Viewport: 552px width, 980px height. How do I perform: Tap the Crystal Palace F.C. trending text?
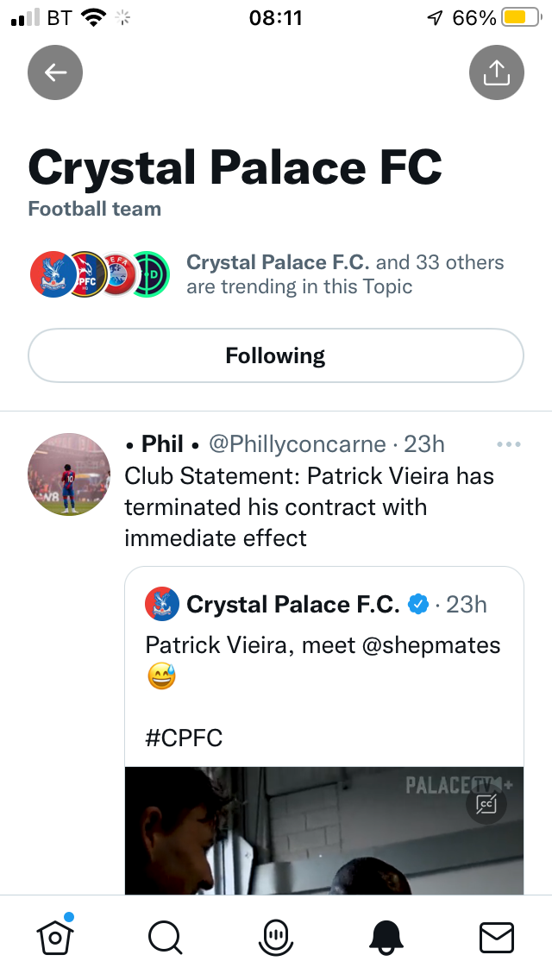[x=278, y=262]
